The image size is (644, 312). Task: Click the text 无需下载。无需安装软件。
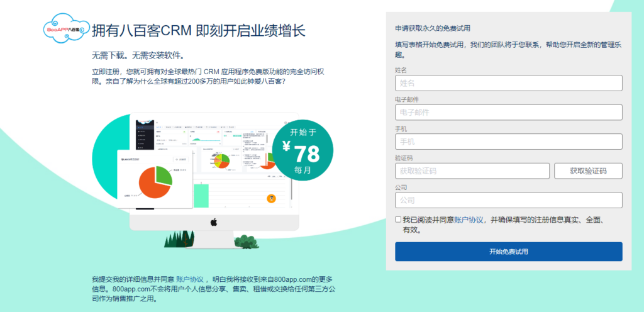(138, 55)
